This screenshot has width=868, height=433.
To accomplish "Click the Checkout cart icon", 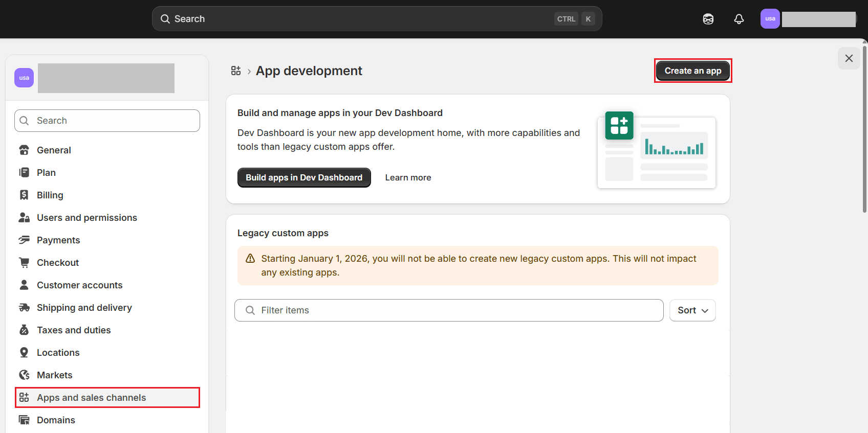I will (24, 262).
